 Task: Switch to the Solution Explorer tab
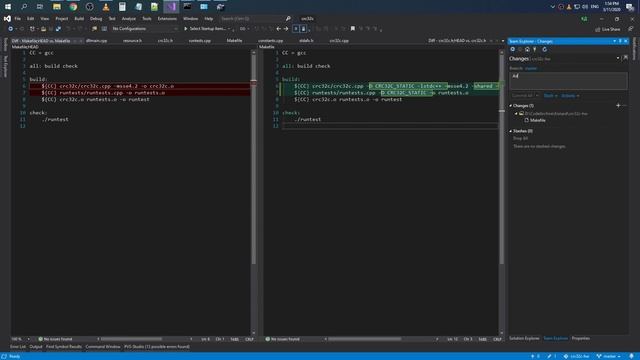pos(524,338)
